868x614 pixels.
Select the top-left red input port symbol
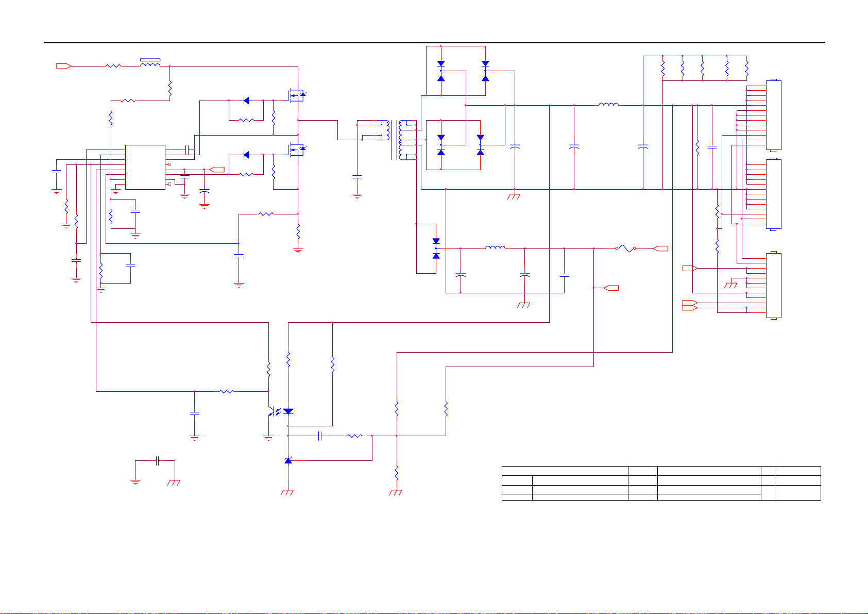click(x=63, y=66)
